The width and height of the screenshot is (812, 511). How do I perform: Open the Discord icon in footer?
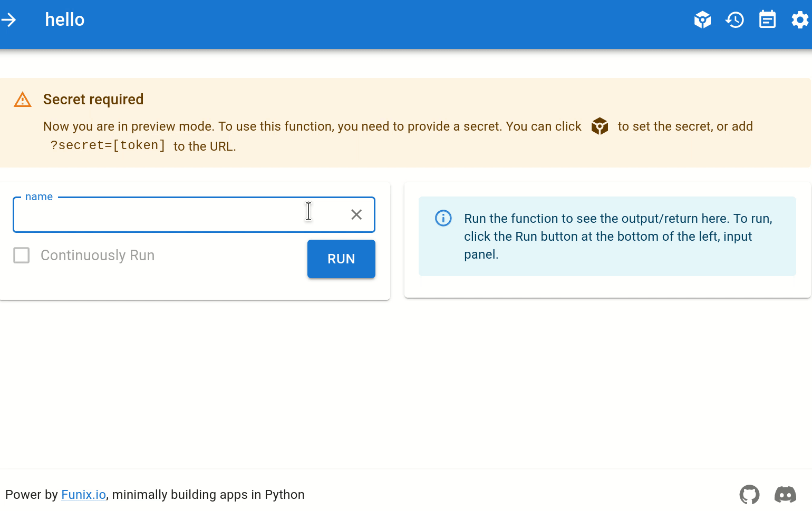[x=785, y=495]
